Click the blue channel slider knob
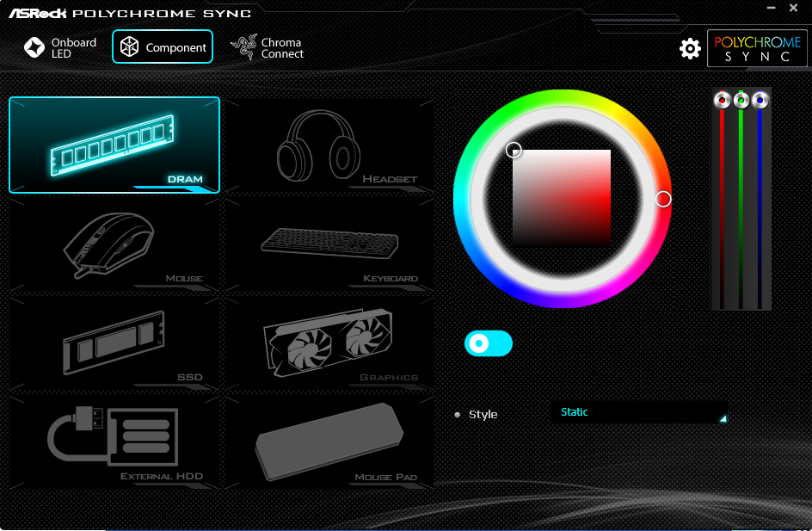Image resolution: width=812 pixels, height=531 pixels. tap(760, 101)
